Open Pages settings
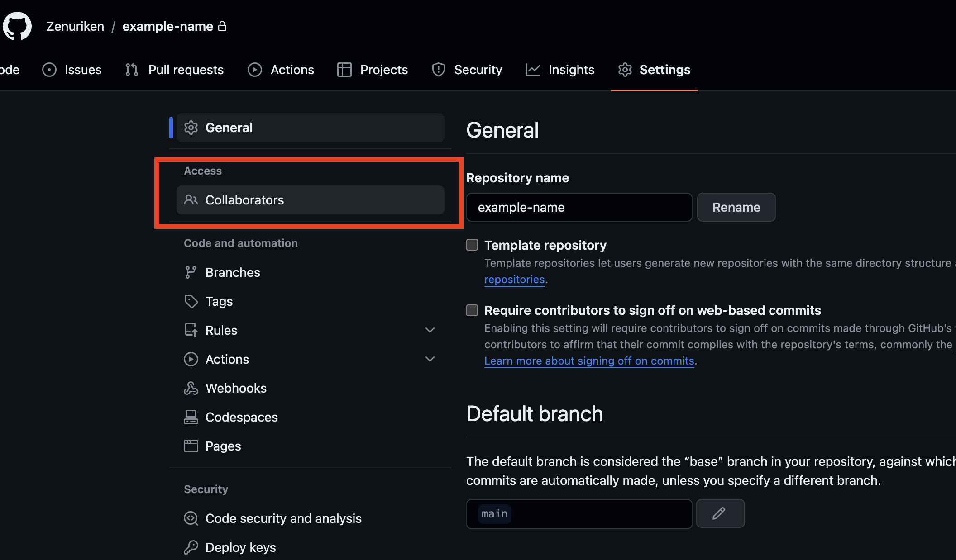 310,446
